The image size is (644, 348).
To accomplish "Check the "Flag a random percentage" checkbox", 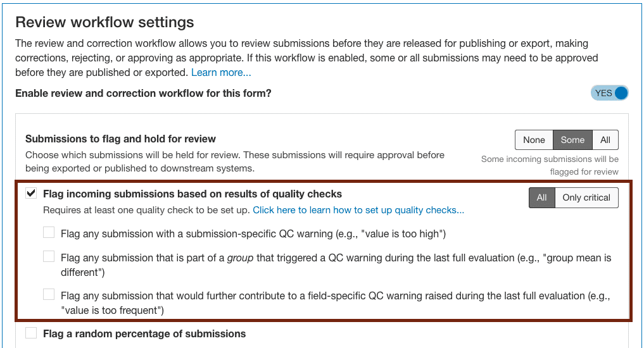I will tap(31, 333).
